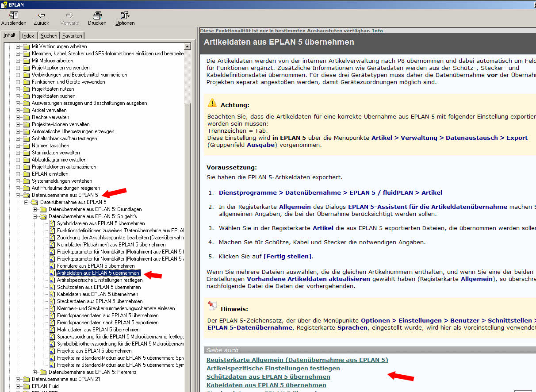Image resolution: width=536 pixels, height=392 pixels.
Task: Select tree item Auf Prüflaufmeldungen reagieren
Action: [66, 188]
